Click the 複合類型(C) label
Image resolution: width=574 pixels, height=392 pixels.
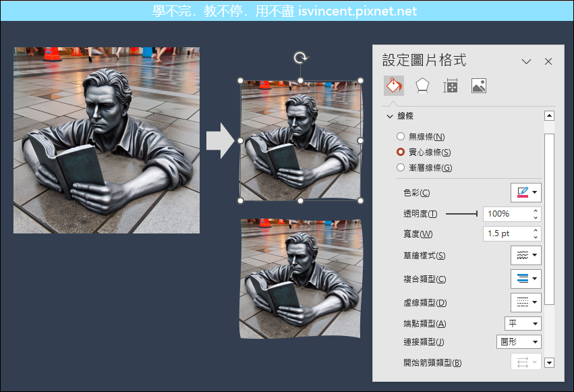coord(425,279)
